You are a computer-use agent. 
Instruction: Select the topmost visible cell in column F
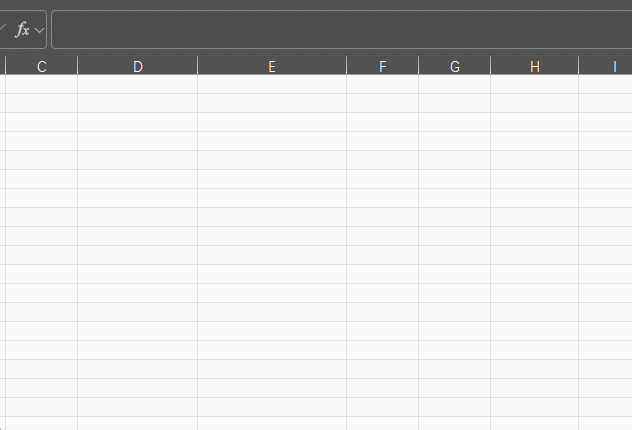pyautogui.click(x=383, y=84)
